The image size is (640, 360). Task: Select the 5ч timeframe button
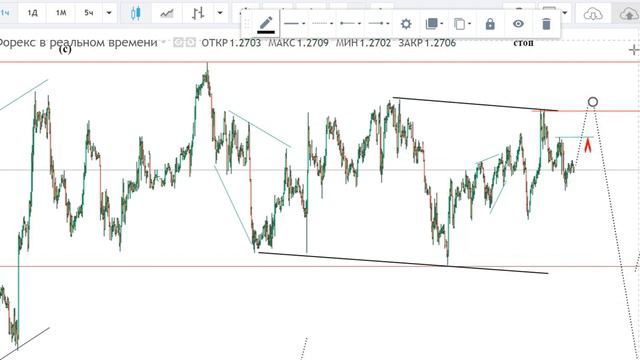pyautogui.click(x=89, y=13)
